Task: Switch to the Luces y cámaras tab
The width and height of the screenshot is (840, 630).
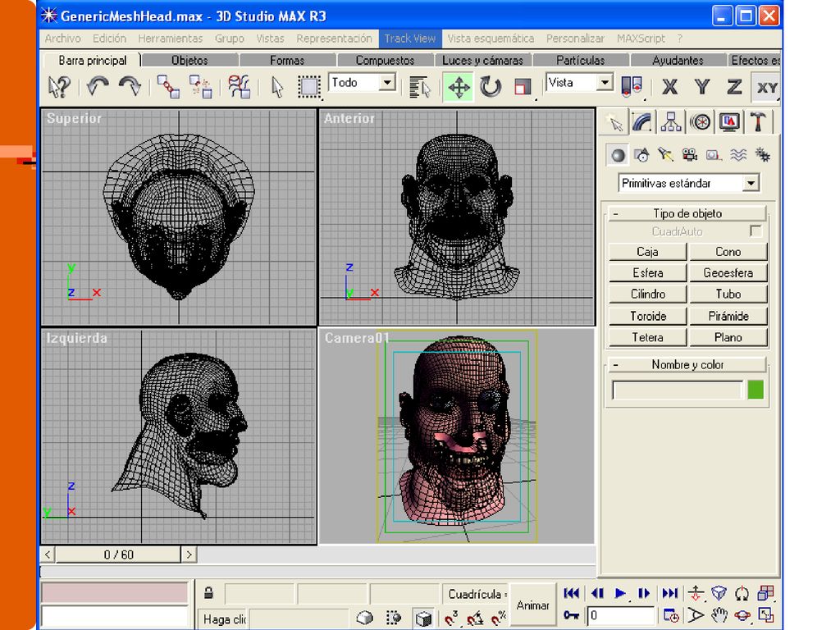Action: pos(482,61)
